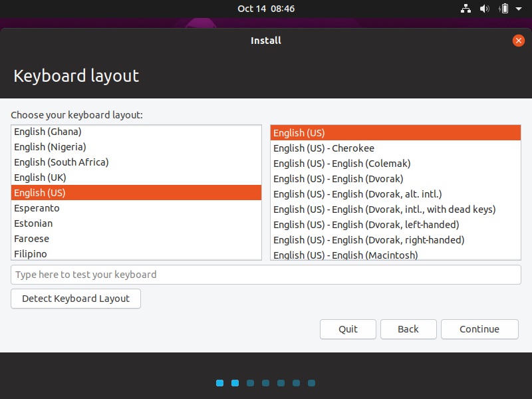Choose English (US) - English (Dvorak) variant
Image resolution: width=532 pixels, height=399 pixels.
336,178
